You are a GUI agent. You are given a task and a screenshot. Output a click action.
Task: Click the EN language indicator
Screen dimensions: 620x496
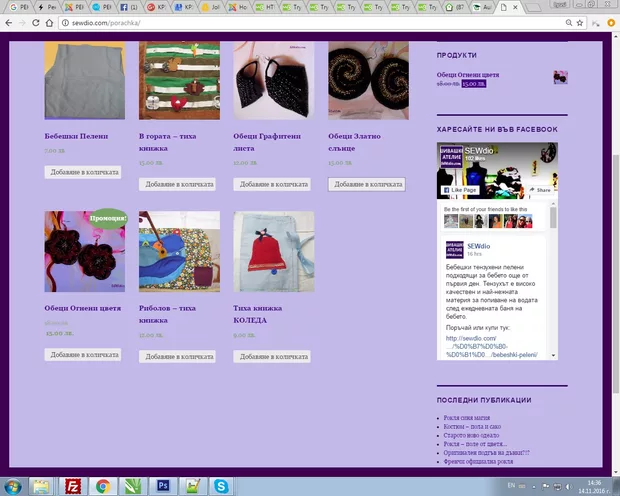tap(511, 485)
